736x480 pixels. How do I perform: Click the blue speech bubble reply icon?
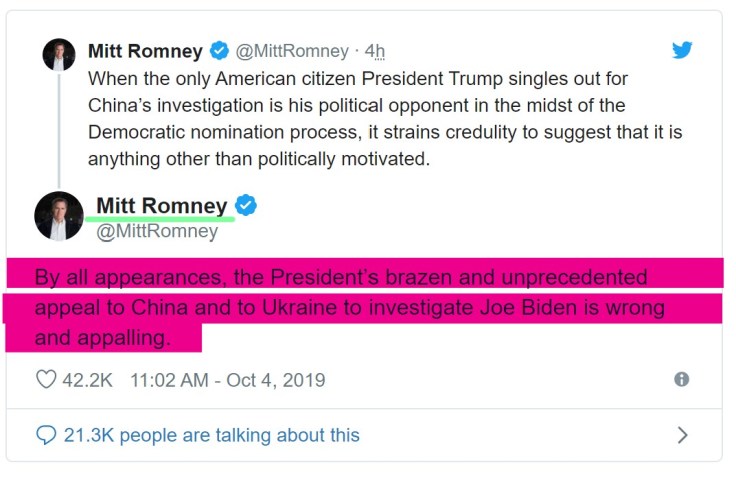46,435
